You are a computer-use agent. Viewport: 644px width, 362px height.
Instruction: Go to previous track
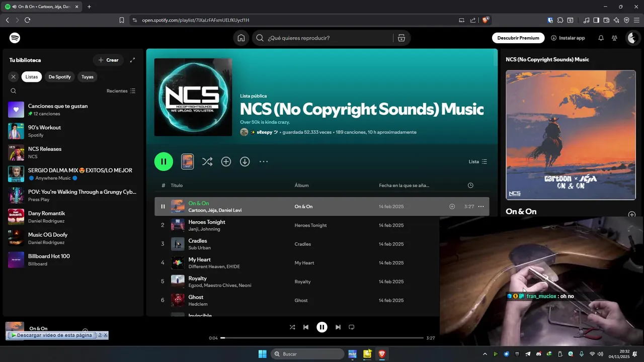306,327
